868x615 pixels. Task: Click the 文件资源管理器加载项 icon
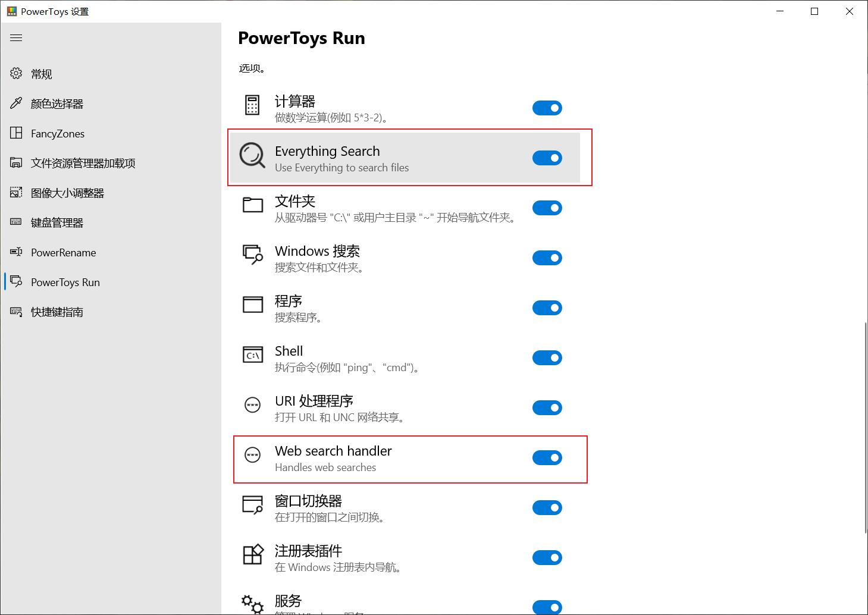(16, 163)
